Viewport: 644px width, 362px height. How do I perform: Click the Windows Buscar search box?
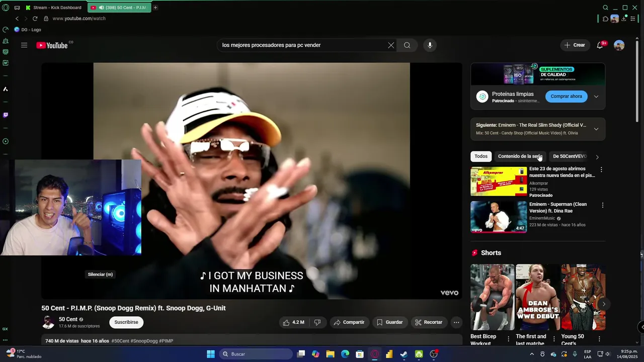pyautogui.click(x=256, y=354)
